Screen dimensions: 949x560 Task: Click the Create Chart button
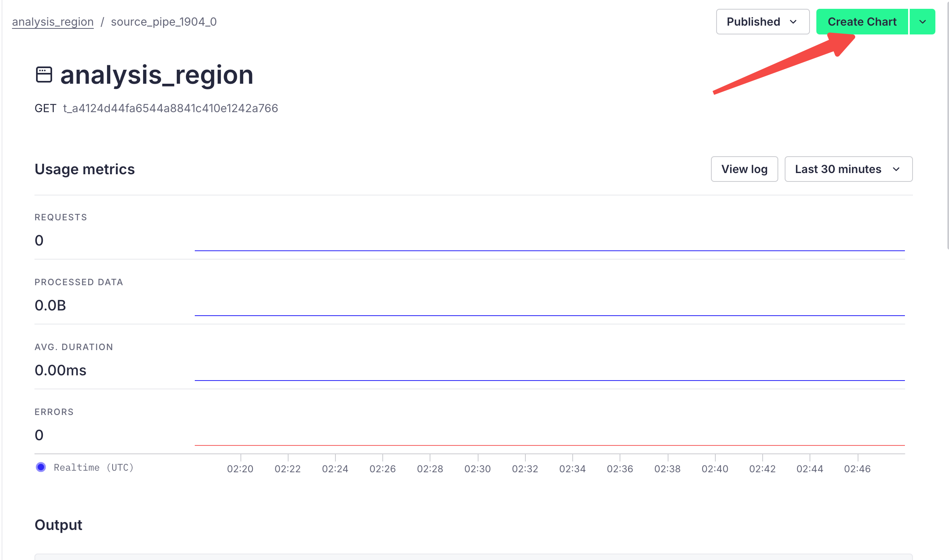(862, 22)
